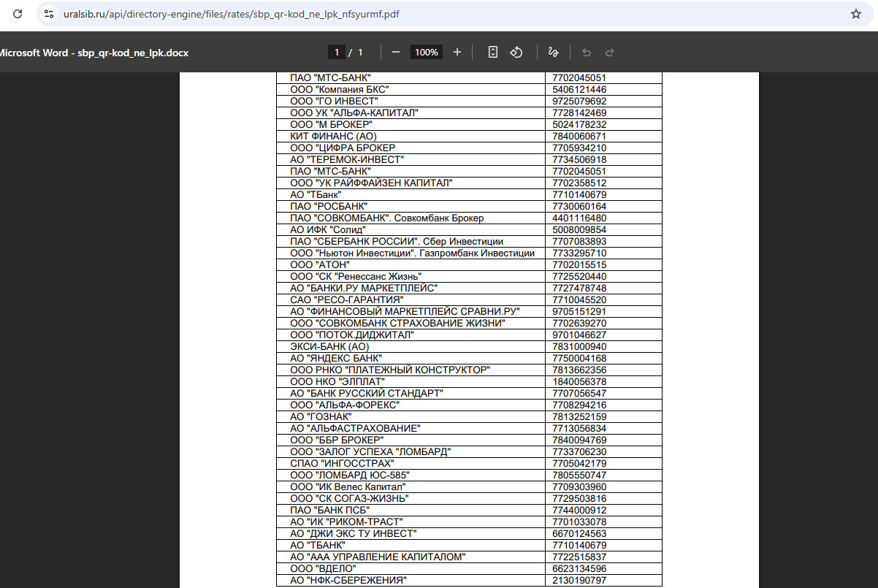
Task: Click the current page number field
Action: coord(337,52)
